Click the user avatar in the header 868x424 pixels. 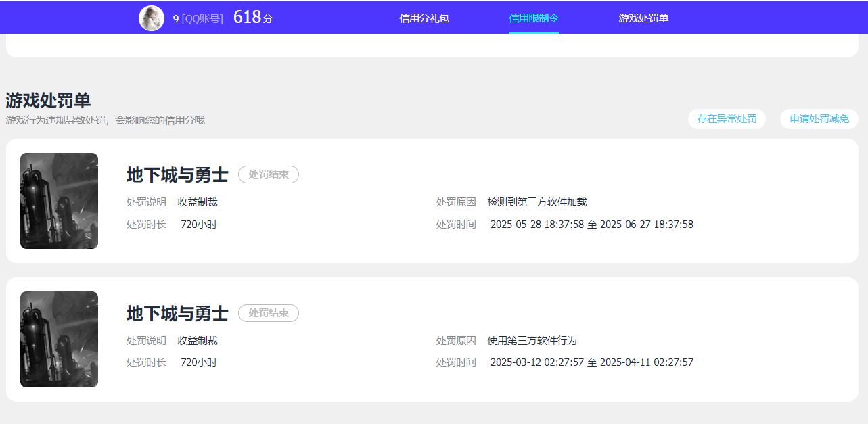point(152,18)
